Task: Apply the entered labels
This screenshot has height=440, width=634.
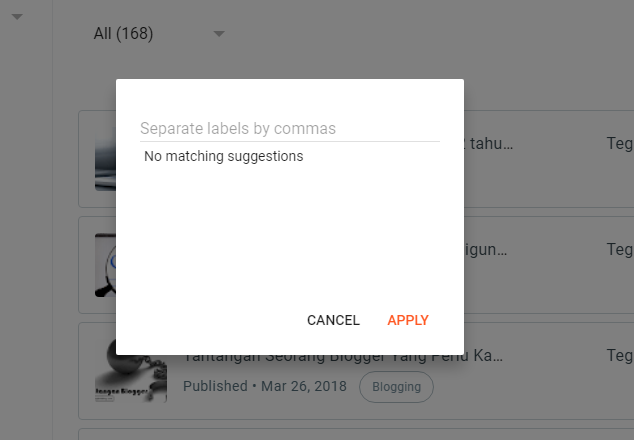Action: coord(408,320)
